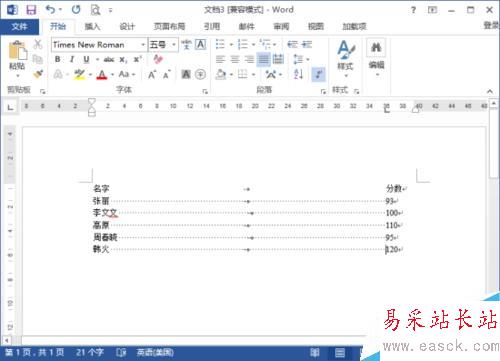Activate the Format Painter brush
The height and width of the screenshot is (361, 500).
point(38,74)
